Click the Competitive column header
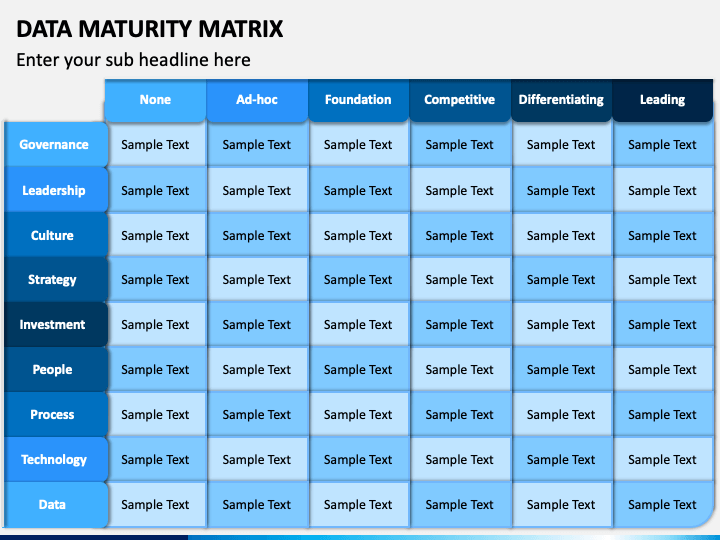Viewport: 720px width, 540px height. pyautogui.click(x=460, y=100)
